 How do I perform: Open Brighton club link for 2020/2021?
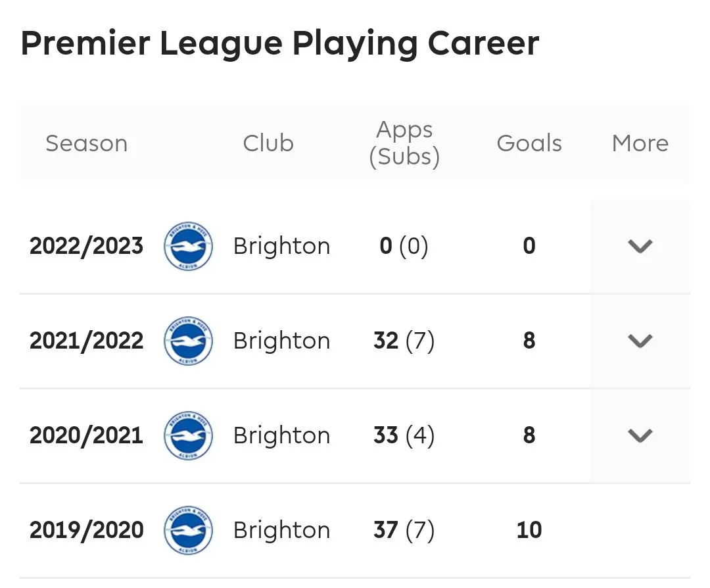(281, 436)
